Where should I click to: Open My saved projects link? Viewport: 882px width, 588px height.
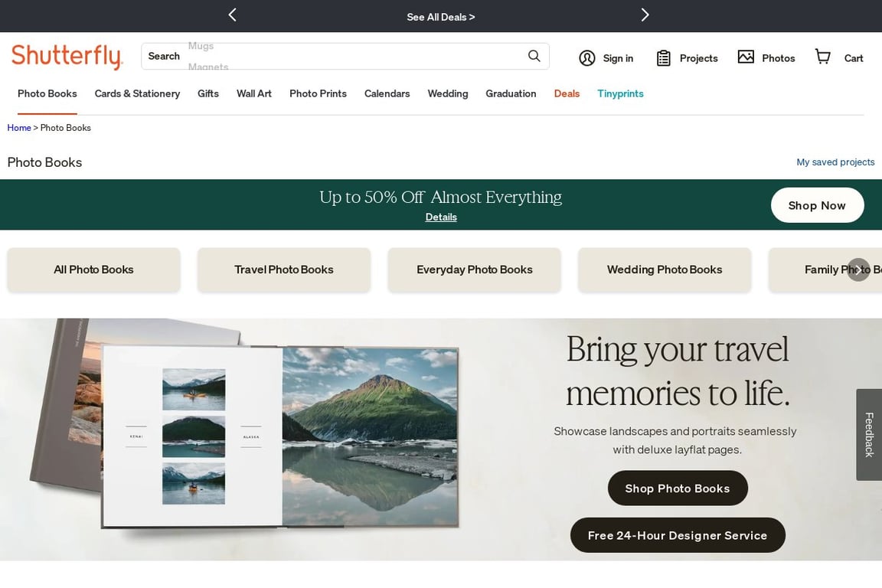coord(835,162)
